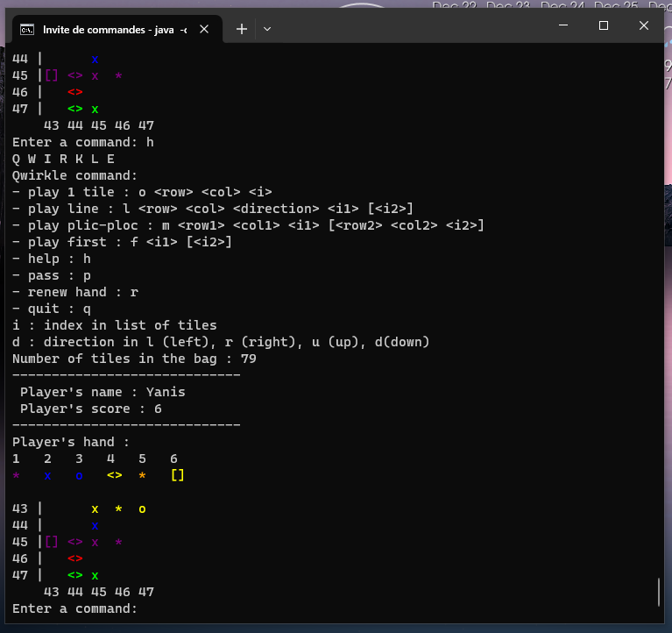
Task: Click the command prompt tab icon
Action: 27,30
